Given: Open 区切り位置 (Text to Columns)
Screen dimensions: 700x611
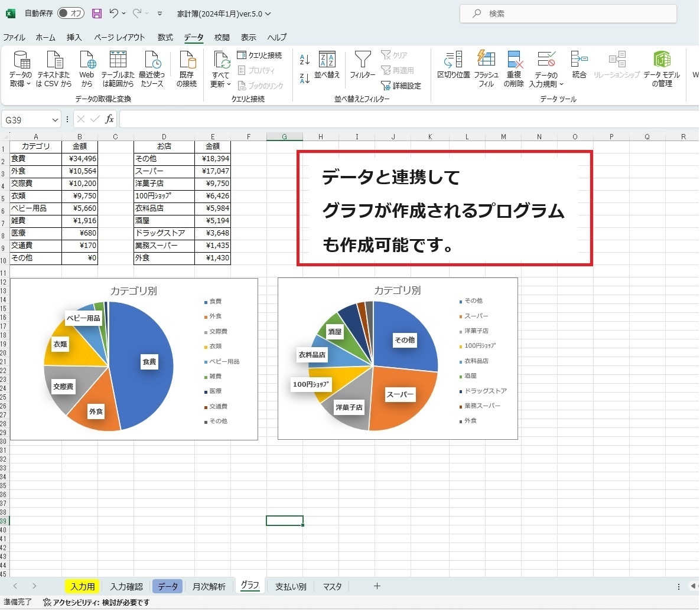Looking at the screenshot, I should click(x=454, y=65).
